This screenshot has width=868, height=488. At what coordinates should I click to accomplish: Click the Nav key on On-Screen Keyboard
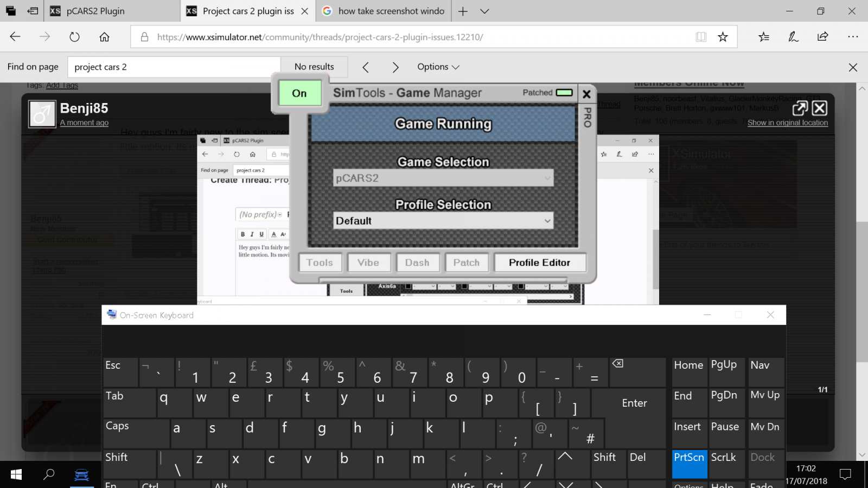click(767, 372)
